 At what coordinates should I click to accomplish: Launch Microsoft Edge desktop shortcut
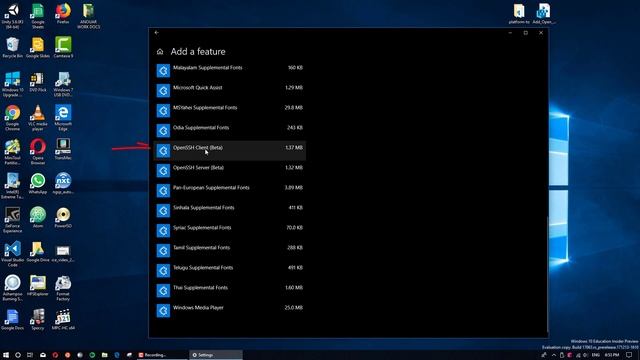[63, 118]
